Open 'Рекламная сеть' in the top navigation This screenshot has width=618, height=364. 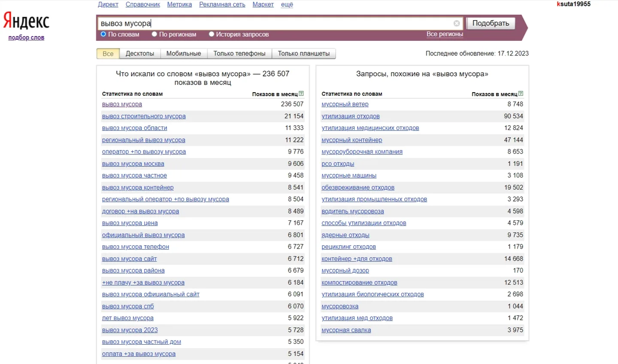pos(222,4)
